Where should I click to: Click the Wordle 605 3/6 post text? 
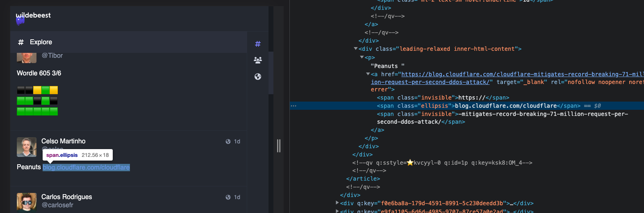tap(39, 73)
